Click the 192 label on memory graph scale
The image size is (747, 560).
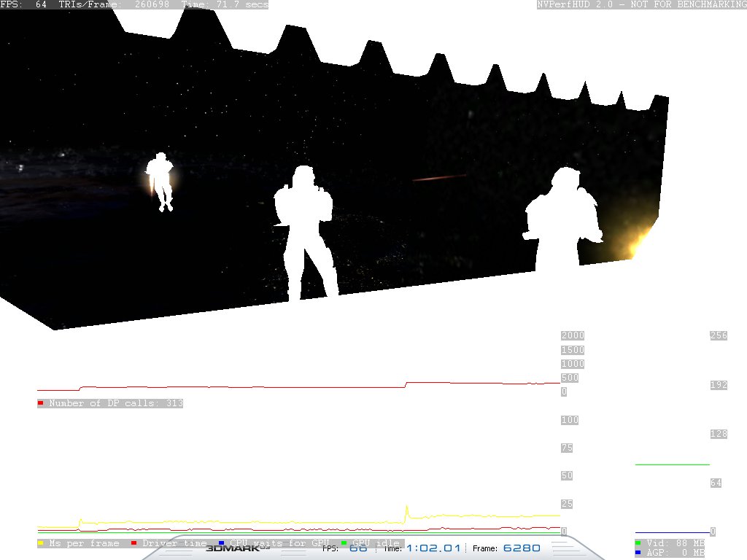719,385
